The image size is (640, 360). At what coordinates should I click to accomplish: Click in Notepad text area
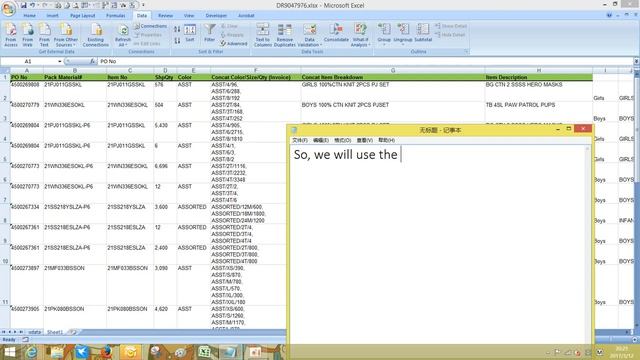click(438, 245)
